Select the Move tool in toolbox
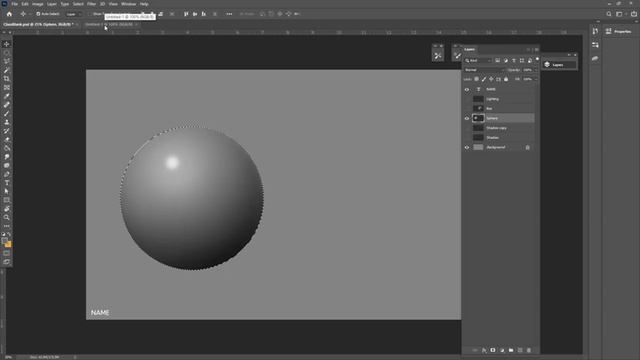640x360 pixels. (7, 44)
